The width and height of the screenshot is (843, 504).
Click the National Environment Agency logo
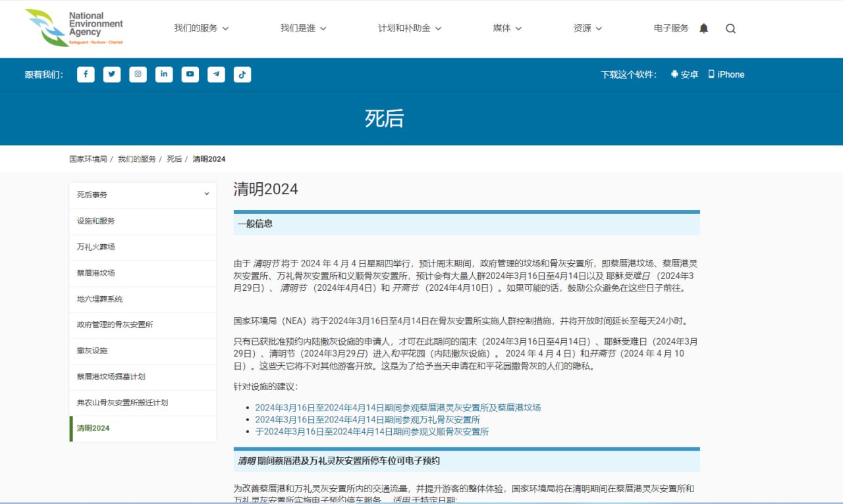pyautogui.click(x=74, y=28)
